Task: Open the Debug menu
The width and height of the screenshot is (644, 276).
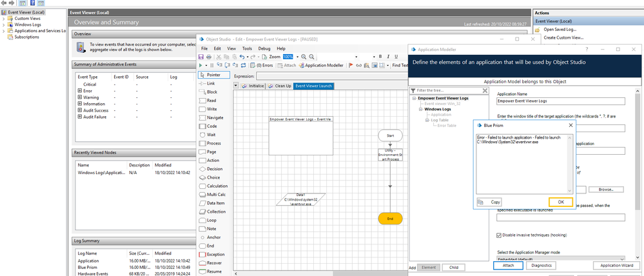Action: [x=264, y=48]
